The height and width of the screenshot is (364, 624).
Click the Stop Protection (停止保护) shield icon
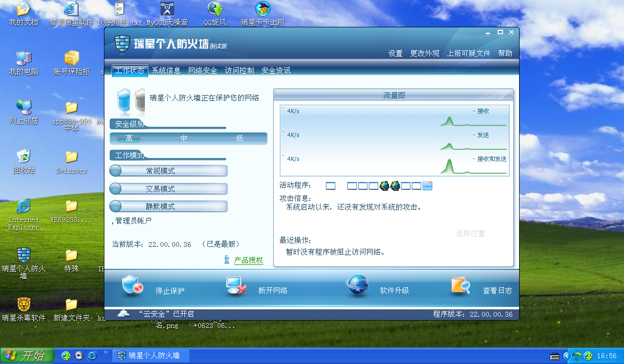(132, 285)
